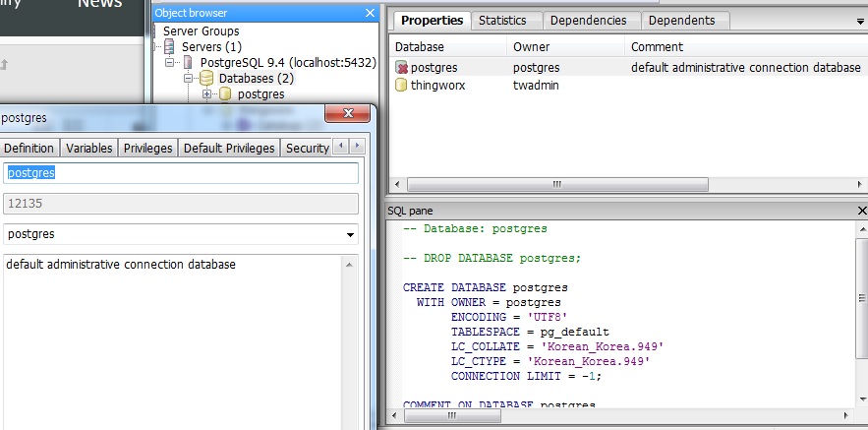The image size is (868, 430).
Task: Click the TABLESPACE = pg_default SQL line
Action: pyautogui.click(x=530, y=332)
